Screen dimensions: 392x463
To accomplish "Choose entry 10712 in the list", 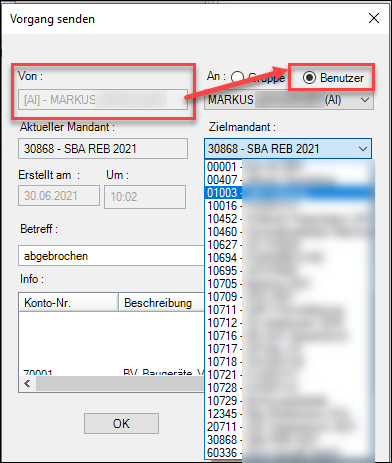I will point(289,323).
